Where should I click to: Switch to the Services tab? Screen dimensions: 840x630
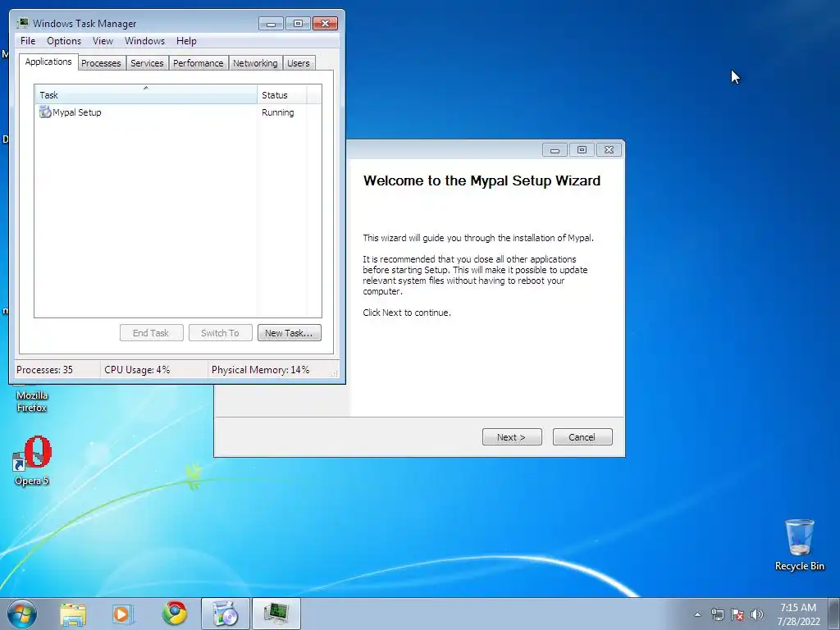[147, 62]
